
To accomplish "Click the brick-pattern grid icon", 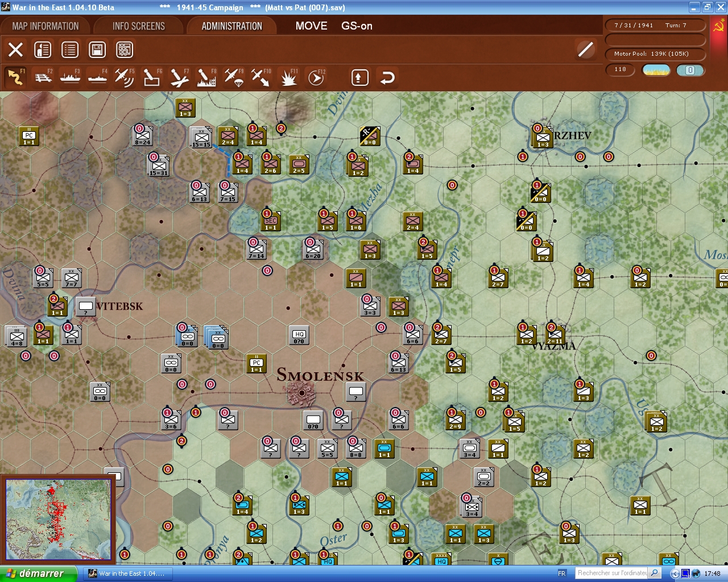I will (x=125, y=49).
